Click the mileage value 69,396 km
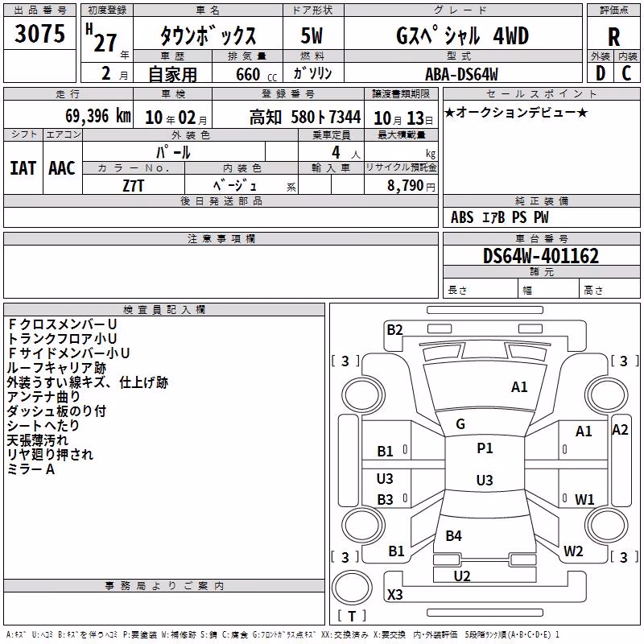 point(98,116)
